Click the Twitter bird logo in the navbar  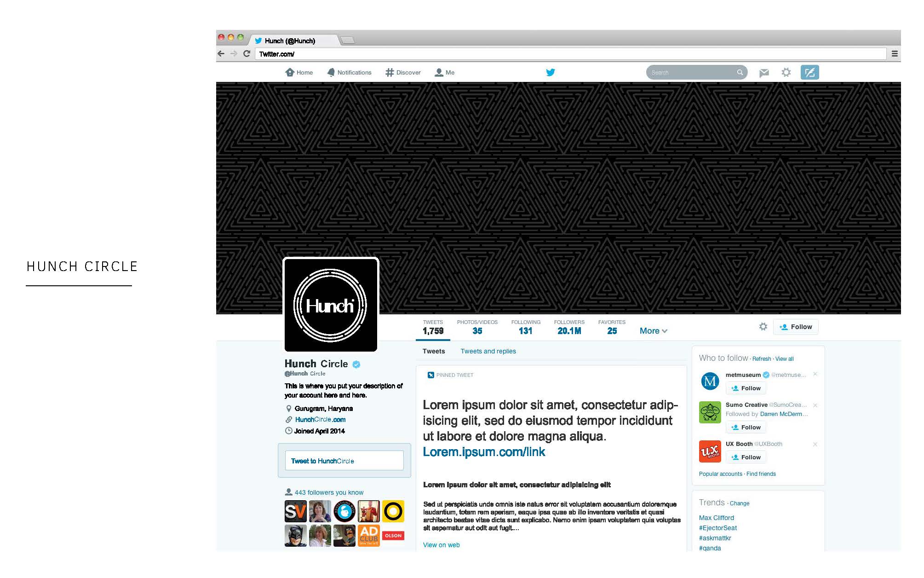(x=550, y=72)
